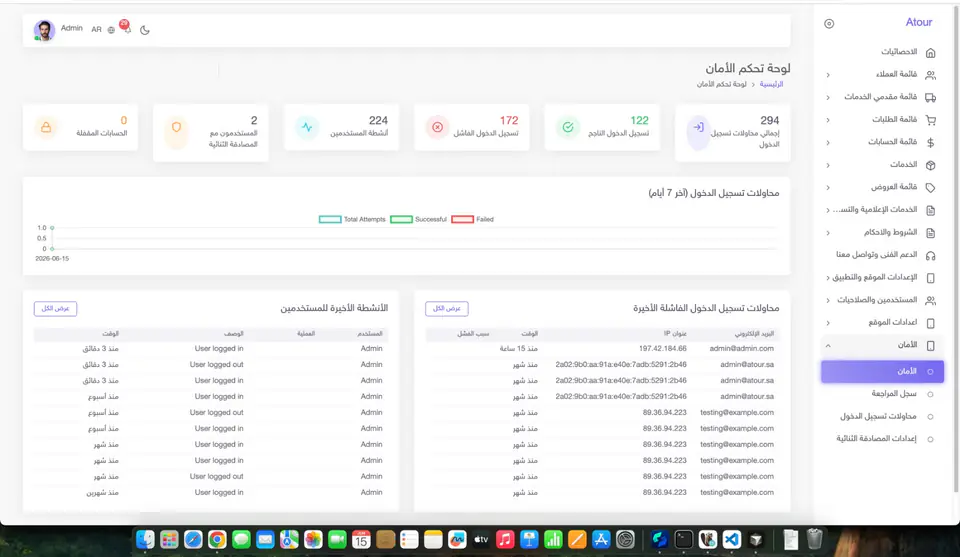Click the العملية column header
The height and width of the screenshot is (557, 960).
tap(306, 334)
